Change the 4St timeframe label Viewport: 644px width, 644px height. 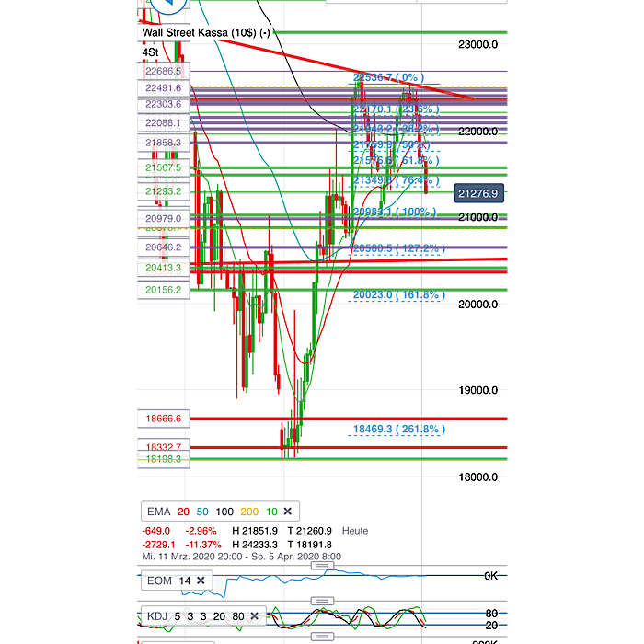click(x=150, y=52)
